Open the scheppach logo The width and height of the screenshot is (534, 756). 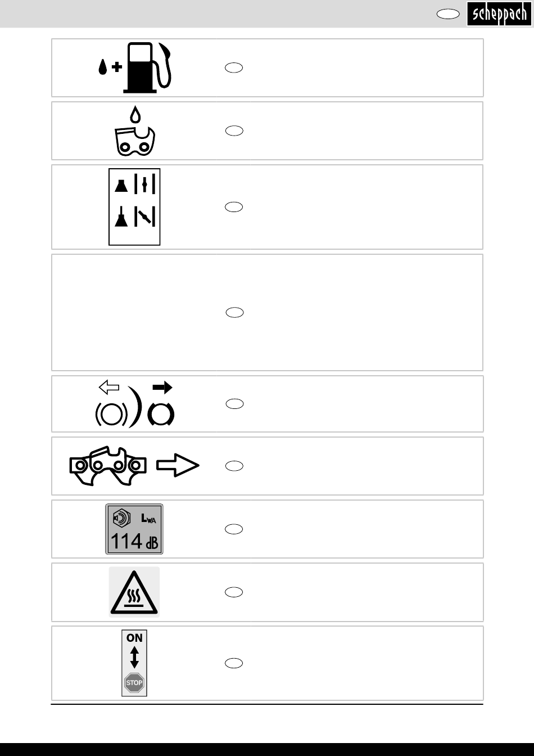499,13
